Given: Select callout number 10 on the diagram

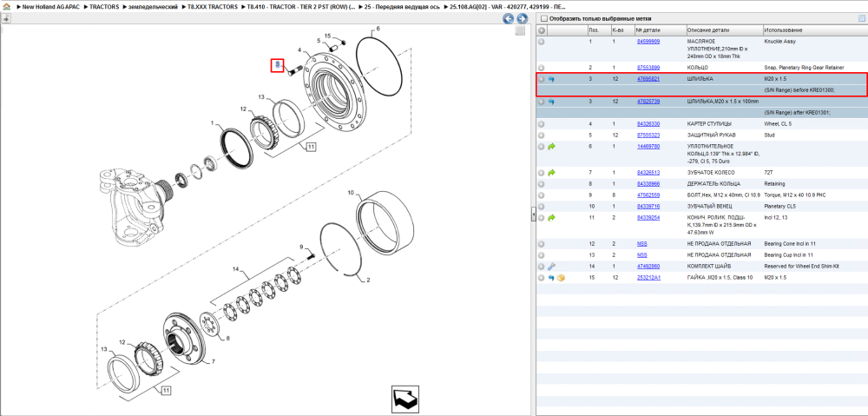Looking at the screenshot, I should point(351,193).
